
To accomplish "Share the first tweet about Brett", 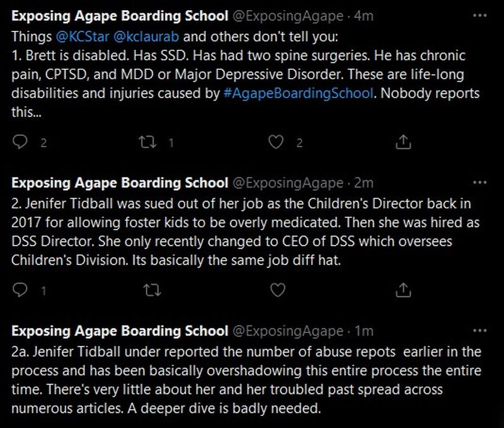I will tap(403, 142).
